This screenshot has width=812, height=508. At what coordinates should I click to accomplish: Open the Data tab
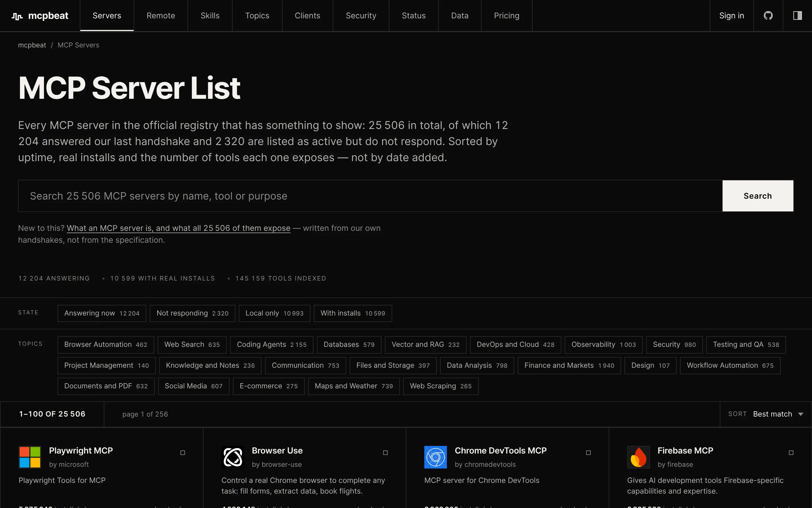[460, 16]
